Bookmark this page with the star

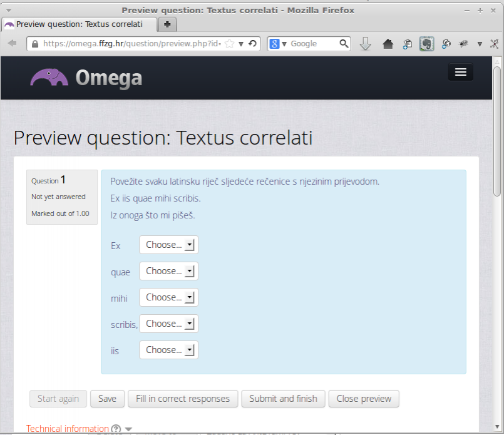230,43
